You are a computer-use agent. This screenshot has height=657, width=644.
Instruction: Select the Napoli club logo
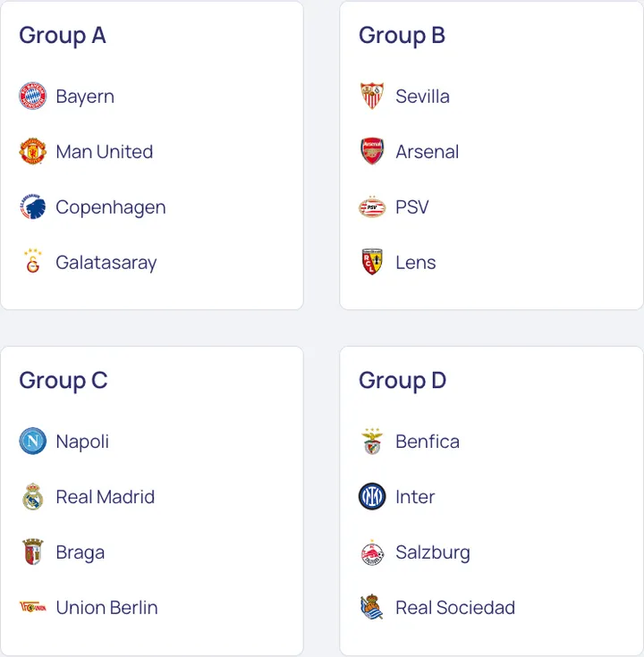[33, 442]
